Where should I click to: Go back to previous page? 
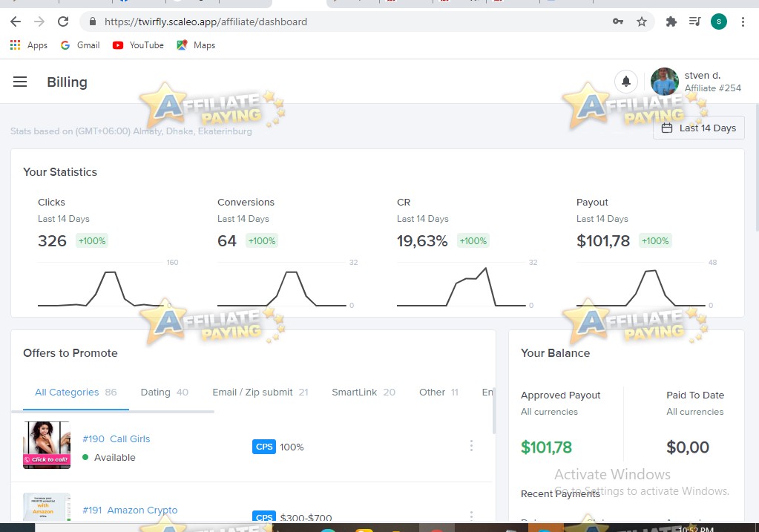tap(16, 22)
